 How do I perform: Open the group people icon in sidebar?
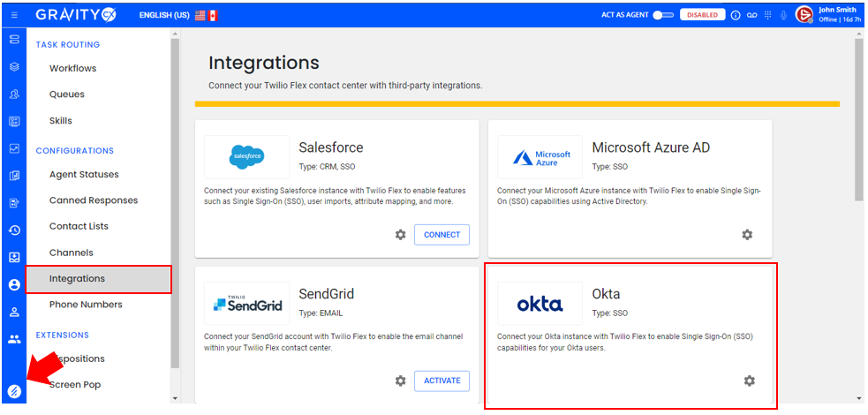(x=14, y=339)
